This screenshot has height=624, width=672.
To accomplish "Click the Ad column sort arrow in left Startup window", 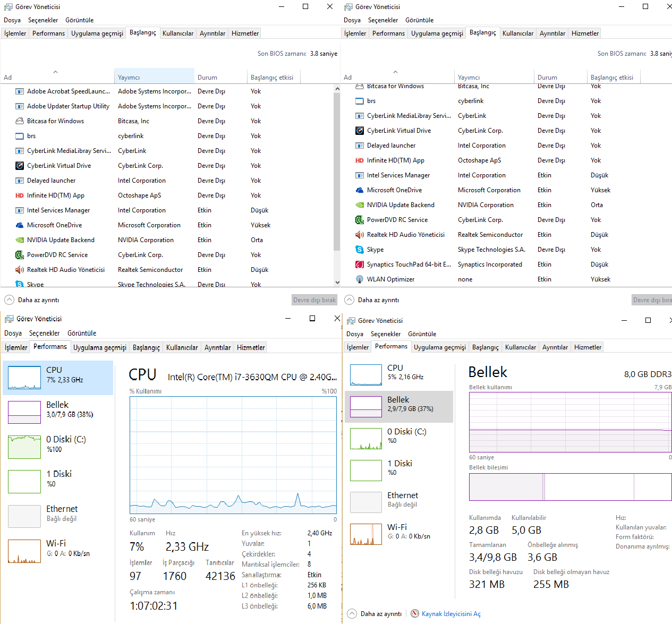I will tap(55, 72).
